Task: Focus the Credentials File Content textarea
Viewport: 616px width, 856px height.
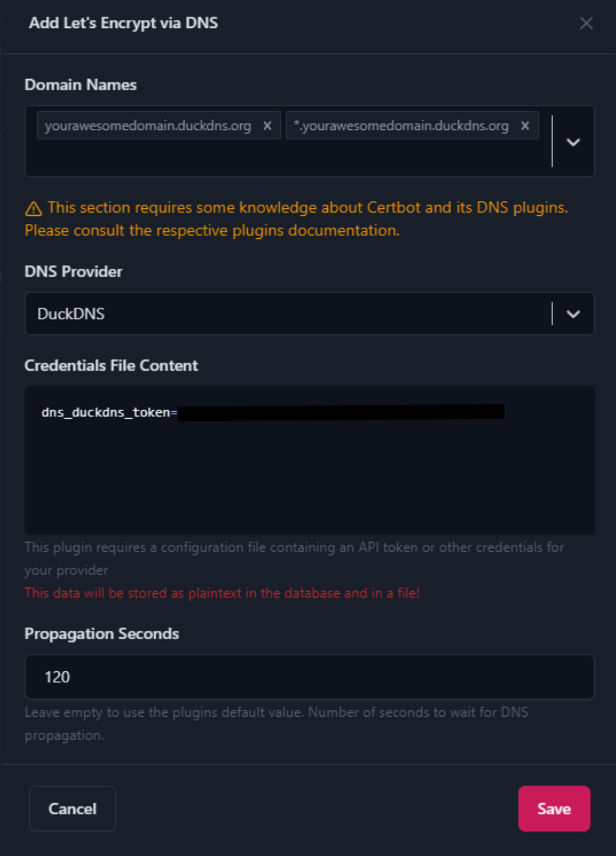Action: (309, 473)
